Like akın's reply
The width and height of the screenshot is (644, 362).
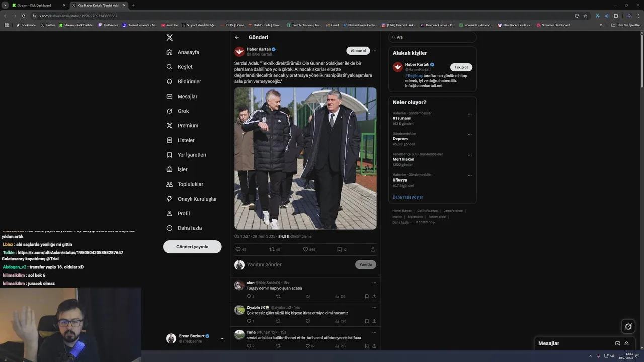(x=307, y=296)
